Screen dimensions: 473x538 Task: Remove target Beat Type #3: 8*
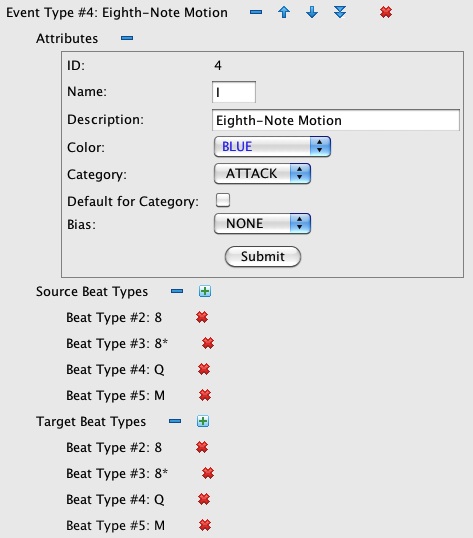pos(208,473)
